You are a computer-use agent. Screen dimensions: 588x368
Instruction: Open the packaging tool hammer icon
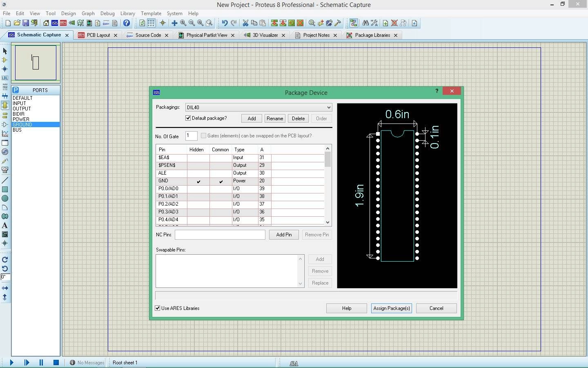(338, 23)
